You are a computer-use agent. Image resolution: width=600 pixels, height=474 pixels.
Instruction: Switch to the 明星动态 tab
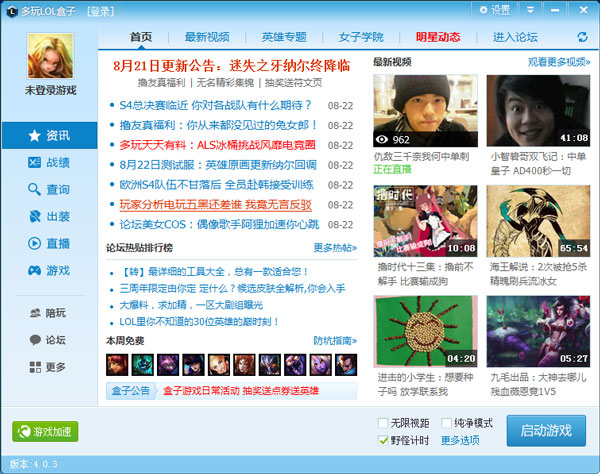point(438,37)
